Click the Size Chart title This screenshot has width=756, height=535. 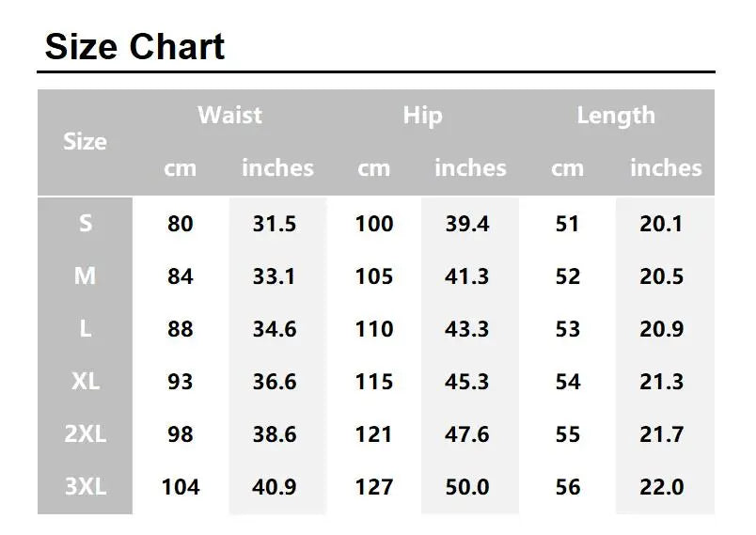coord(135,47)
